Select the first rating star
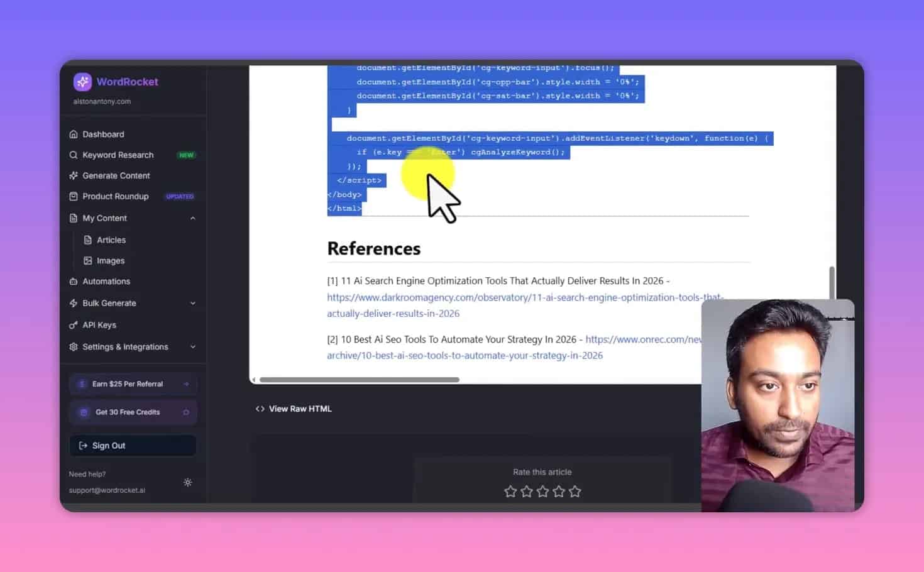This screenshot has width=924, height=572. pos(510,491)
